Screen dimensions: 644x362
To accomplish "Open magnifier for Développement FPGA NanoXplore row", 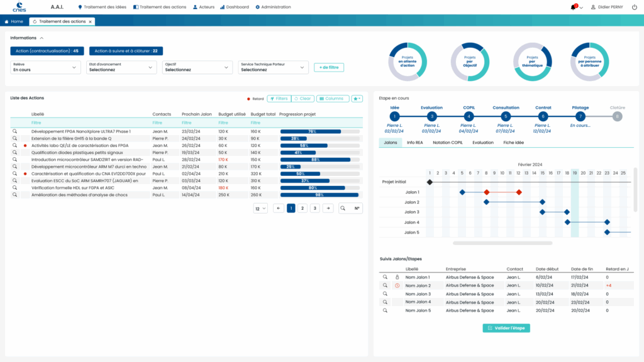I will pos(14,131).
